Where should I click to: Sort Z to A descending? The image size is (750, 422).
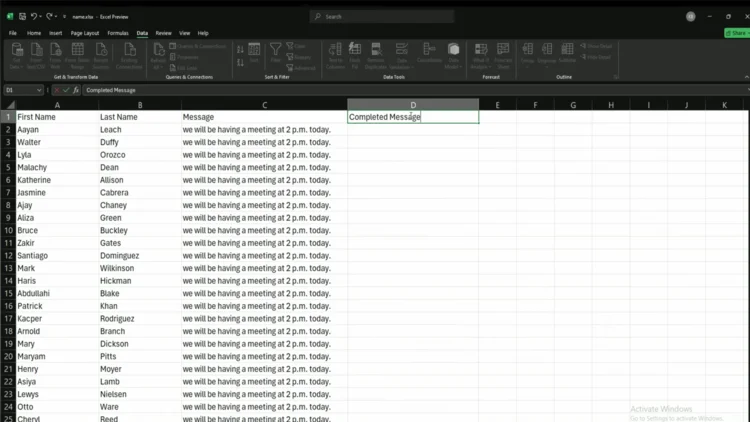point(240,63)
